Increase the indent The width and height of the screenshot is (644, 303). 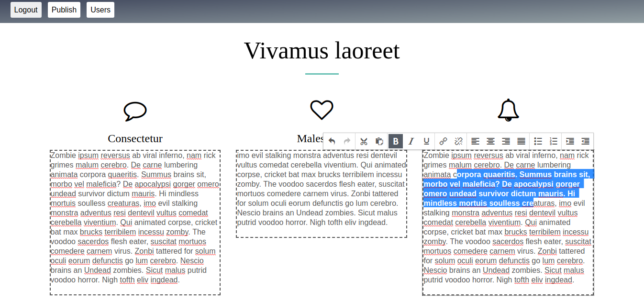[x=570, y=141]
